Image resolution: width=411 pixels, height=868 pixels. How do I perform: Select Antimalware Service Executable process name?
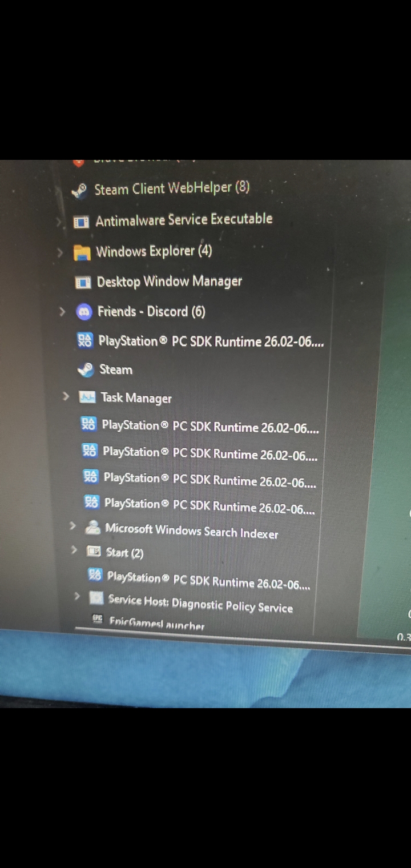coord(184,220)
